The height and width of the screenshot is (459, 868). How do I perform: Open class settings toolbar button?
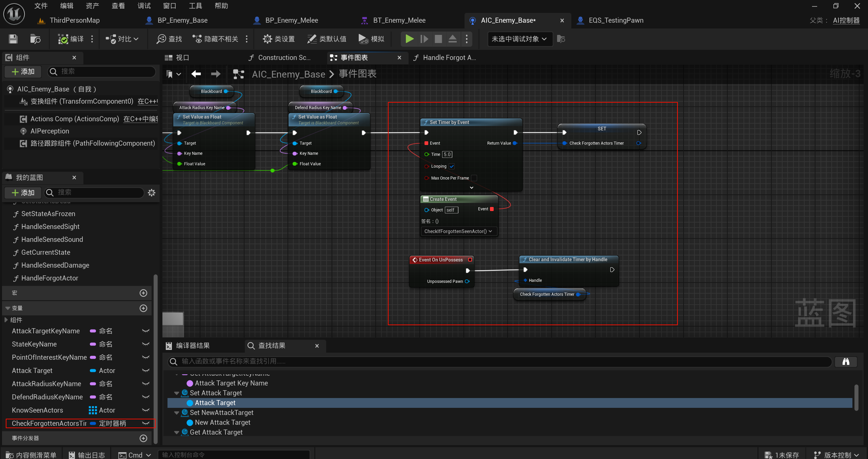click(x=279, y=39)
